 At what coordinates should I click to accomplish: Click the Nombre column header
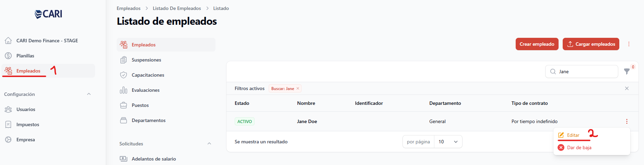[306, 103]
